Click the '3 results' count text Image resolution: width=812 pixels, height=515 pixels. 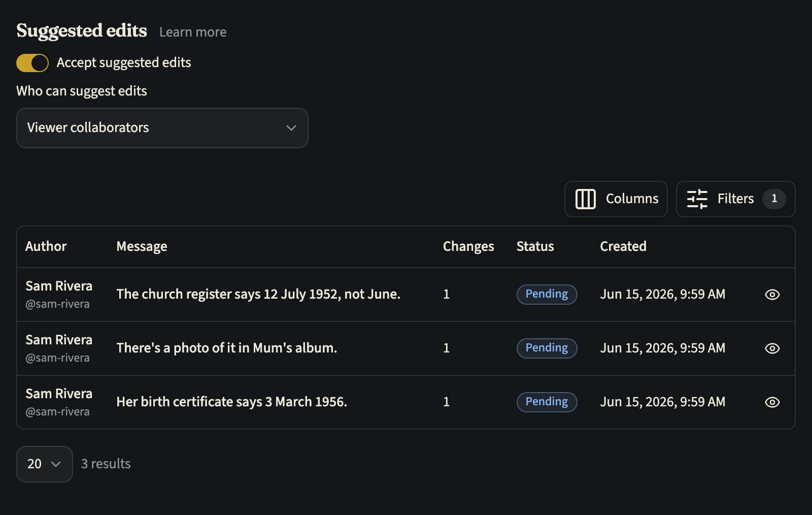point(106,464)
